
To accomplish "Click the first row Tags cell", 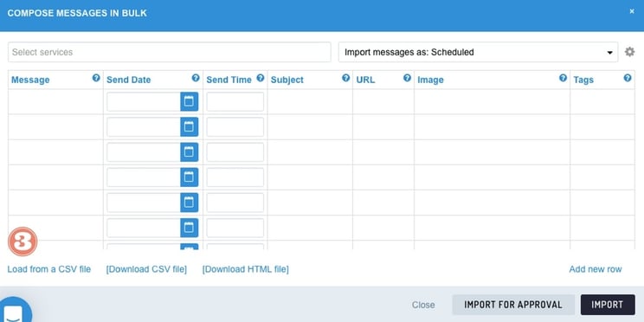I will click(x=602, y=101).
